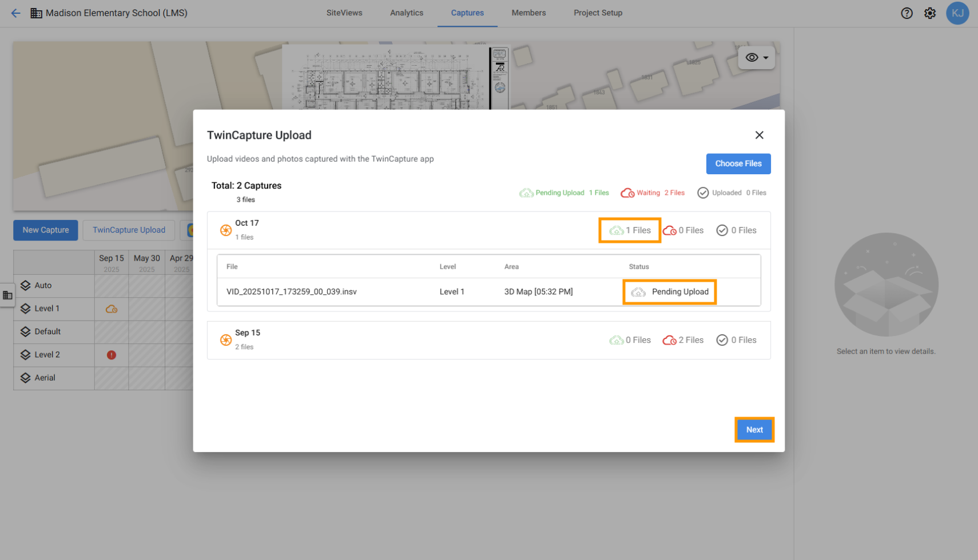The image size is (978, 560).
Task: Click the Oct 17 capture camera icon
Action: pos(226,230)
